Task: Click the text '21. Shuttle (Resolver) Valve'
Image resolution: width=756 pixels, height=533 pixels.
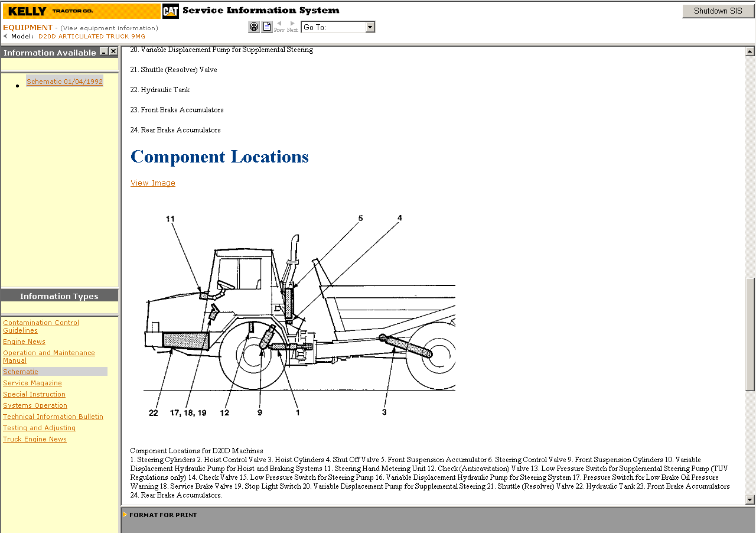Action: click(x=174, y=70)
